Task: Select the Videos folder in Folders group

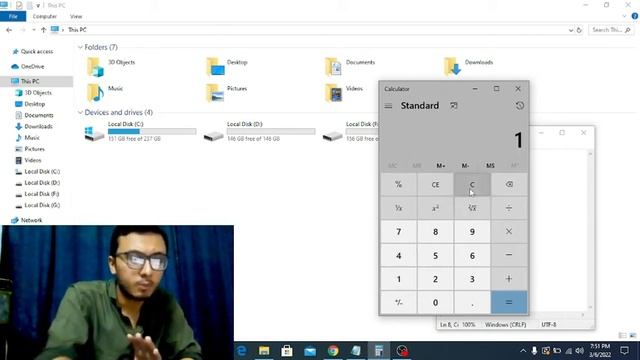Action: pyautogui.click(x=344, y=93)
